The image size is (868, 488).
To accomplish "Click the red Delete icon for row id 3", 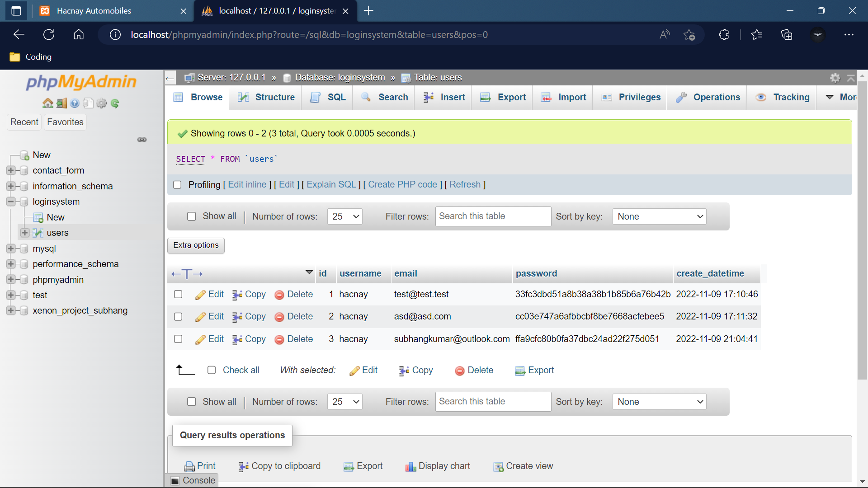I will [279, 340].
